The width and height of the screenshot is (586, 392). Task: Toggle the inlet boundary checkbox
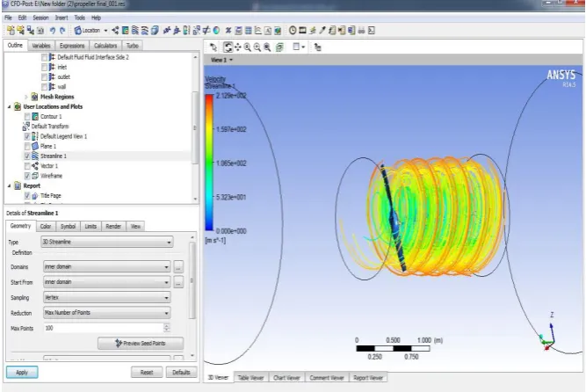(44, 67)
